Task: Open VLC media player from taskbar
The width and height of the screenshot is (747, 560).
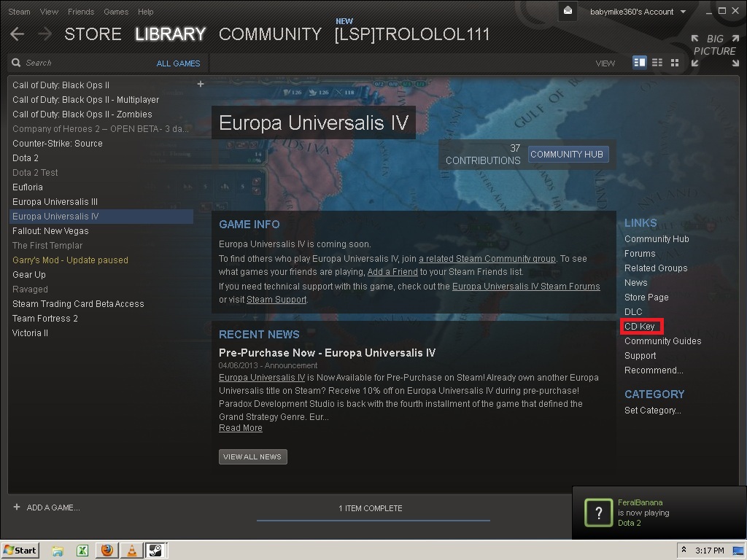Action: (131, 551)
